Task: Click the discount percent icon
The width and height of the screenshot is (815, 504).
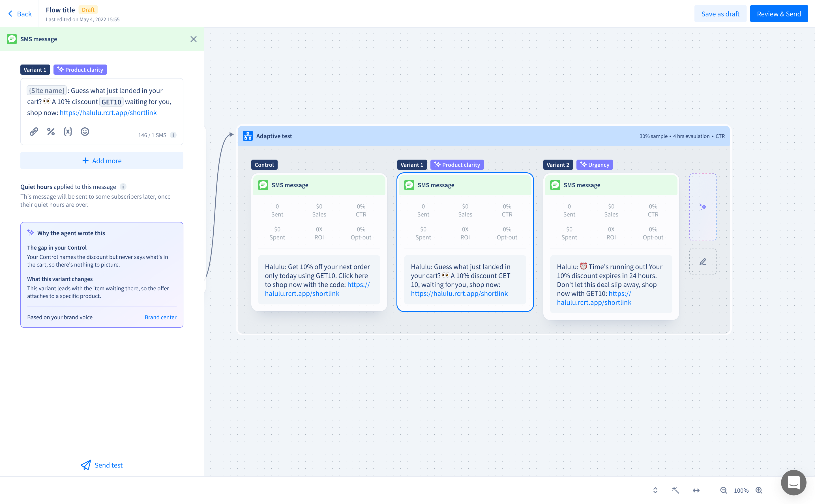Action: (51, 132)
